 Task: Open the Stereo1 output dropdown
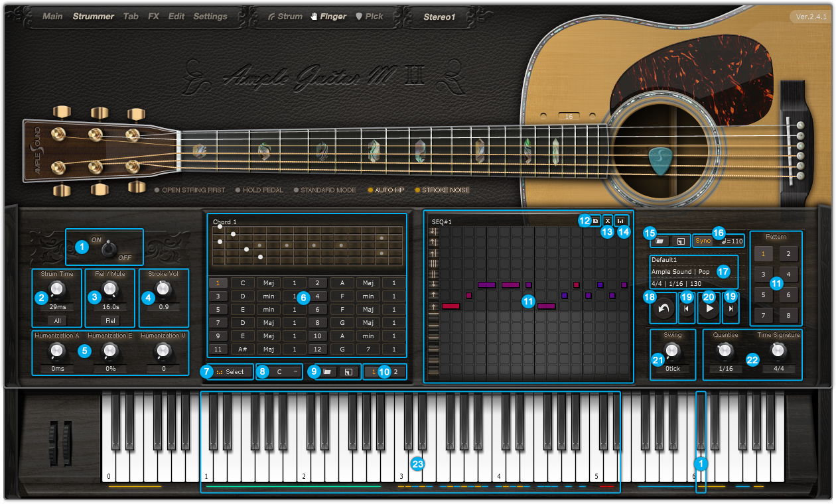(x=439, y=17)
